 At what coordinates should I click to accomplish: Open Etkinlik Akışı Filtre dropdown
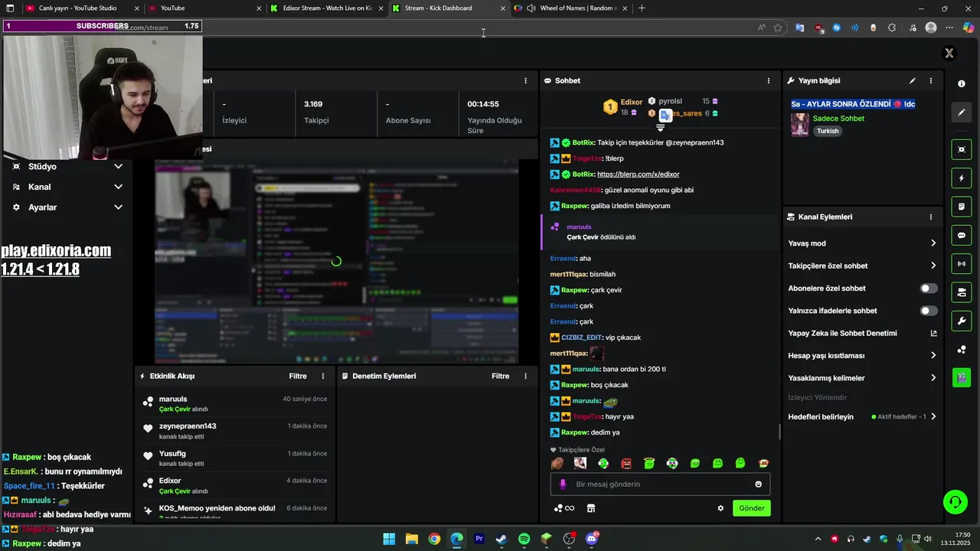coord(298,376)
